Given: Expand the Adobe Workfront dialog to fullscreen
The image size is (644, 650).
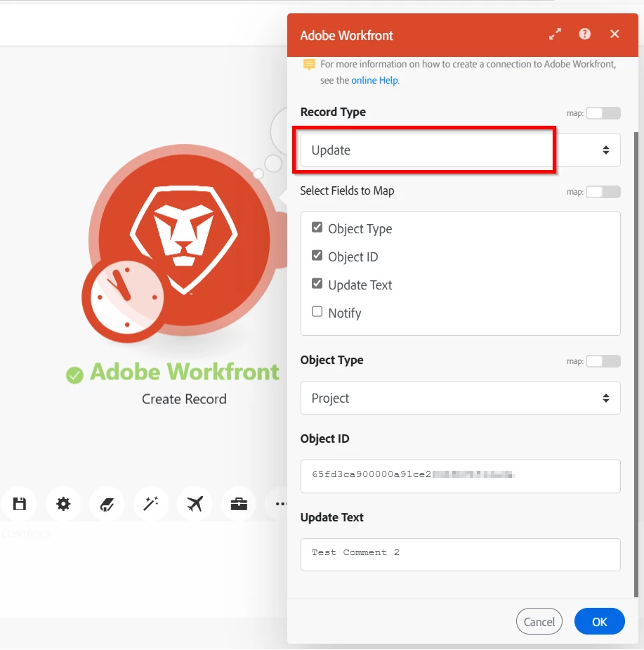Looking at the screenshot, I should (555, 34).
